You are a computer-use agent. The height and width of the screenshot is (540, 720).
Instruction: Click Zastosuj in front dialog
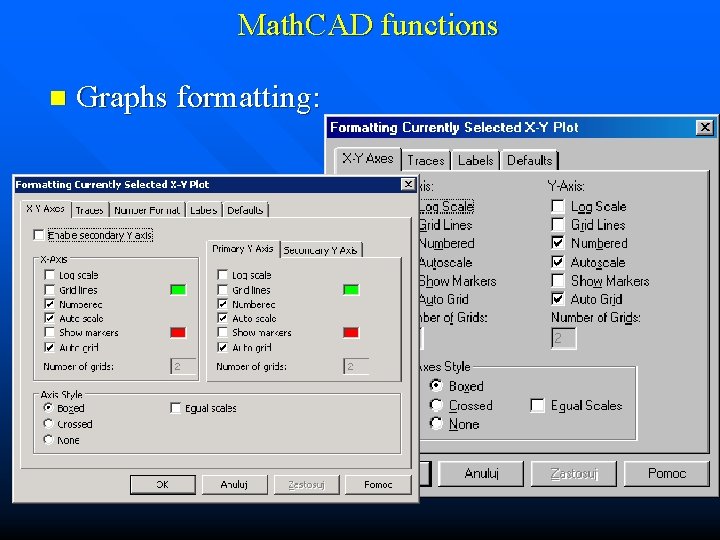point(306,484)
